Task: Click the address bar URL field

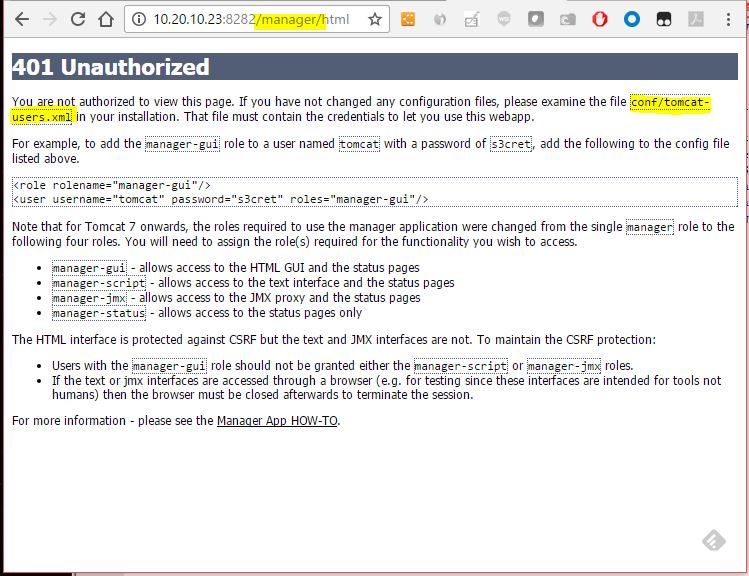Action: 250,19
